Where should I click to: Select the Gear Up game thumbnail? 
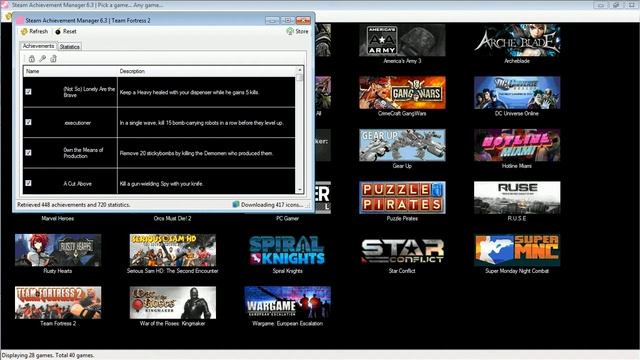402,145
